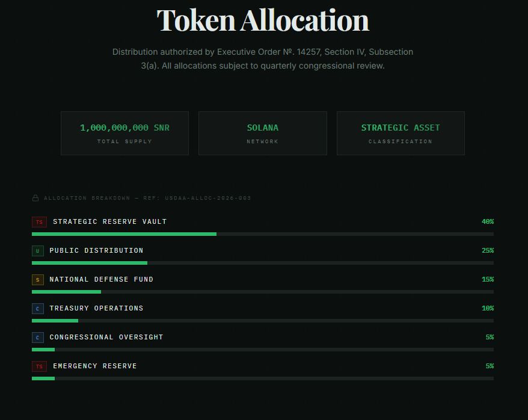This screenshot has height=420, width=528.
Task: Click the Solana Network card
Action: (263, 133)
